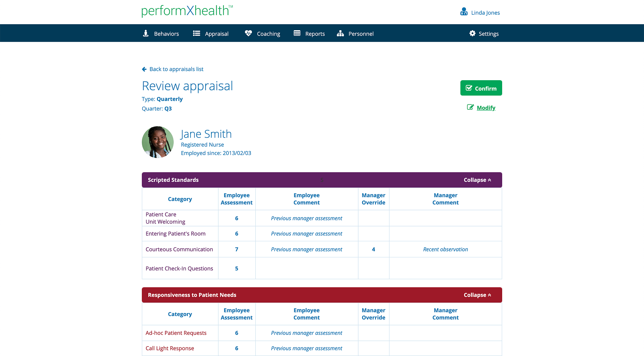Click the Registered Nurse job title

tap(202, 145)
